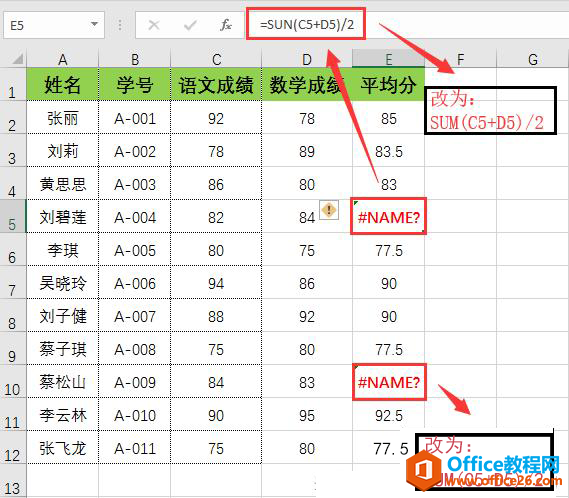
Task: Click header cell 语文成绩
Action: point(216,85)
